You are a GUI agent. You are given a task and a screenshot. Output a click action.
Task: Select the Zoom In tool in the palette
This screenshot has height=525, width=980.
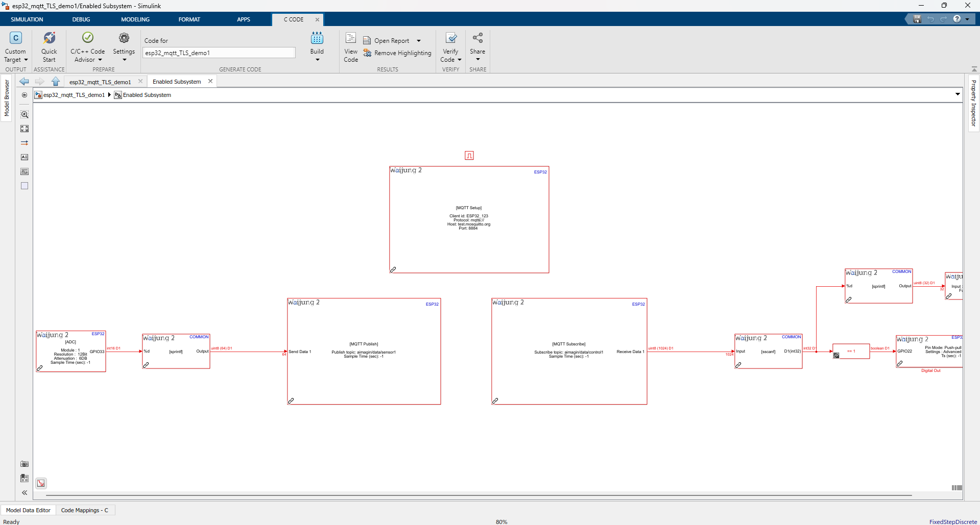(x=25, y=114)
